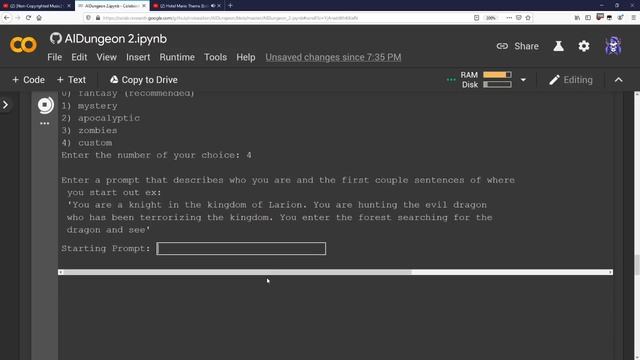Switch to the AIDungeon 2.ipynb browser tab

(x=111, y=6)
